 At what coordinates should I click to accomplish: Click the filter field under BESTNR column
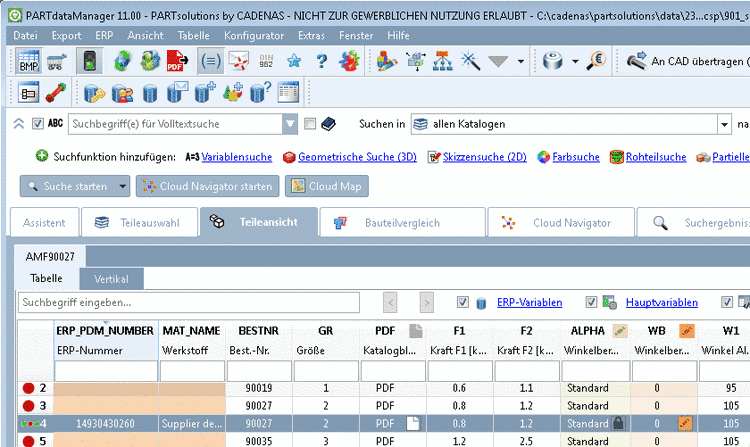[259, 371]
